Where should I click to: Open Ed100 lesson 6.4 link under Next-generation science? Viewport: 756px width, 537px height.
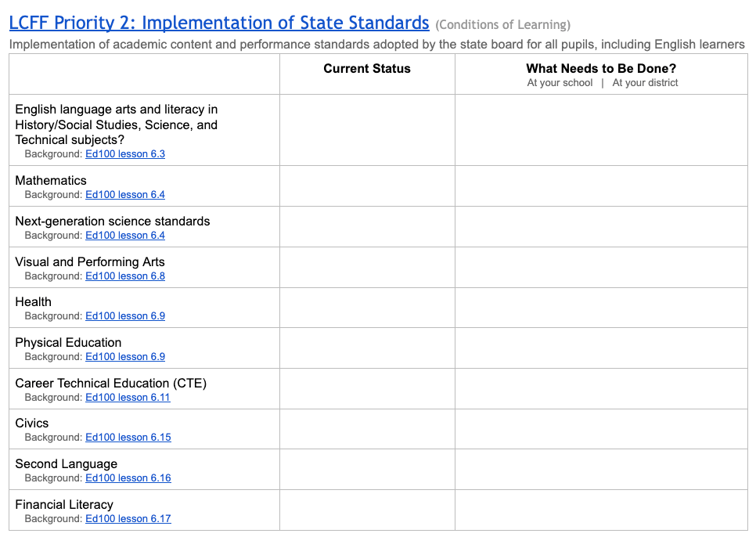[125, 236]
